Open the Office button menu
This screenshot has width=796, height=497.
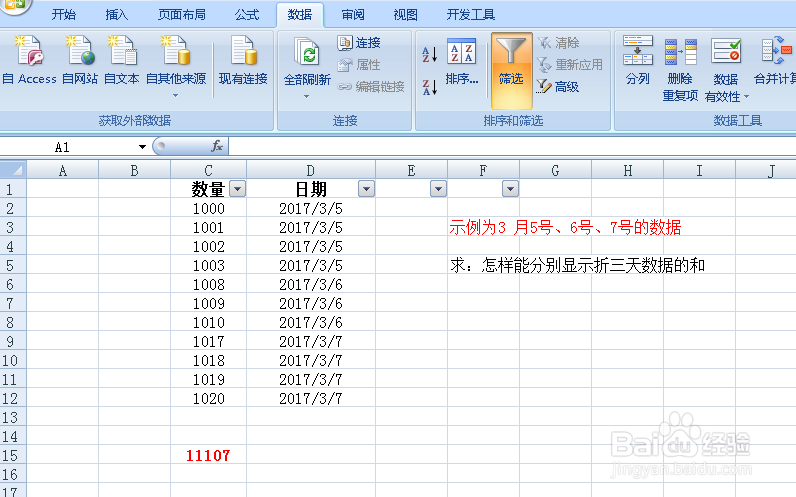pos(14,5)
